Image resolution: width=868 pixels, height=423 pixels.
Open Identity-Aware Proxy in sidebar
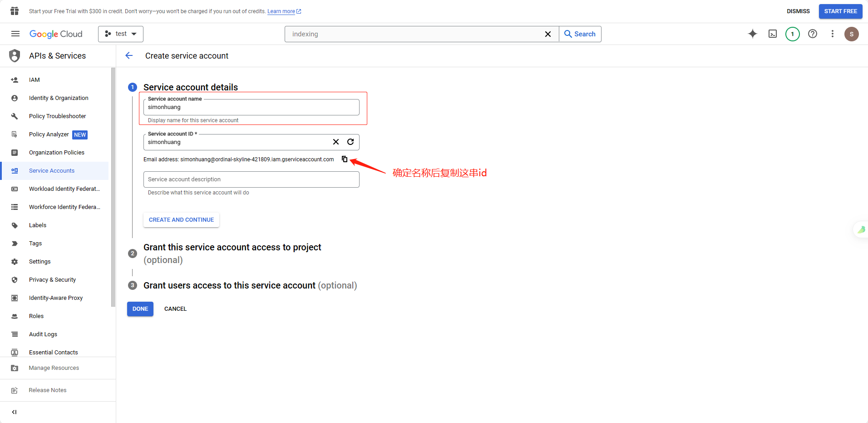pos(54,298)
